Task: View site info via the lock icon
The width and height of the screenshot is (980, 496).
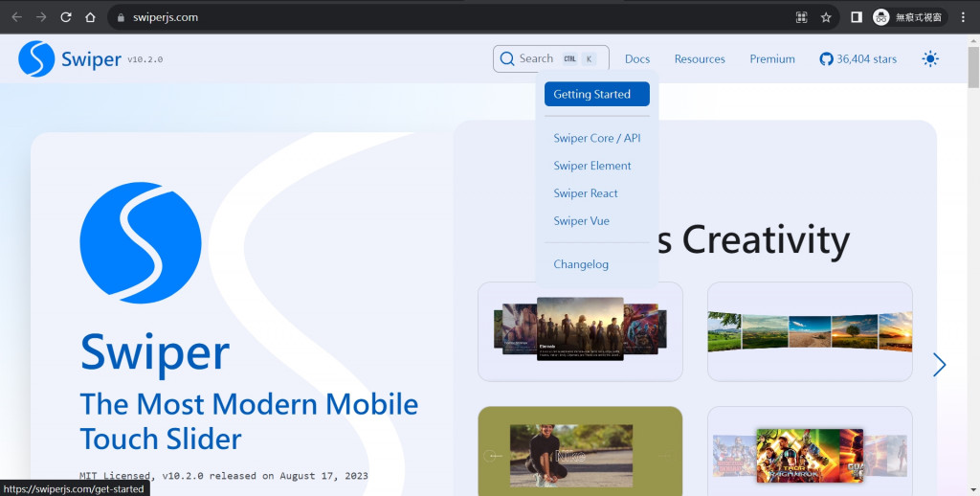Action: tap(122, 17)
